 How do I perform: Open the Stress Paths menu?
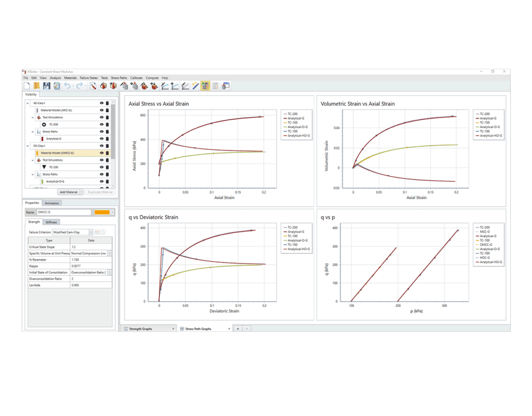pyautogui.click(x=119, y=78)
